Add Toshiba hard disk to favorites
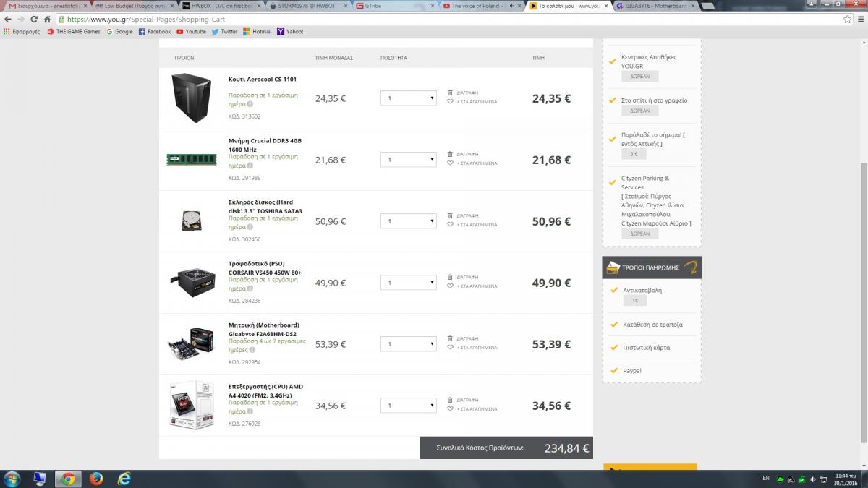 pyautogui.click(x=450, y=225)
